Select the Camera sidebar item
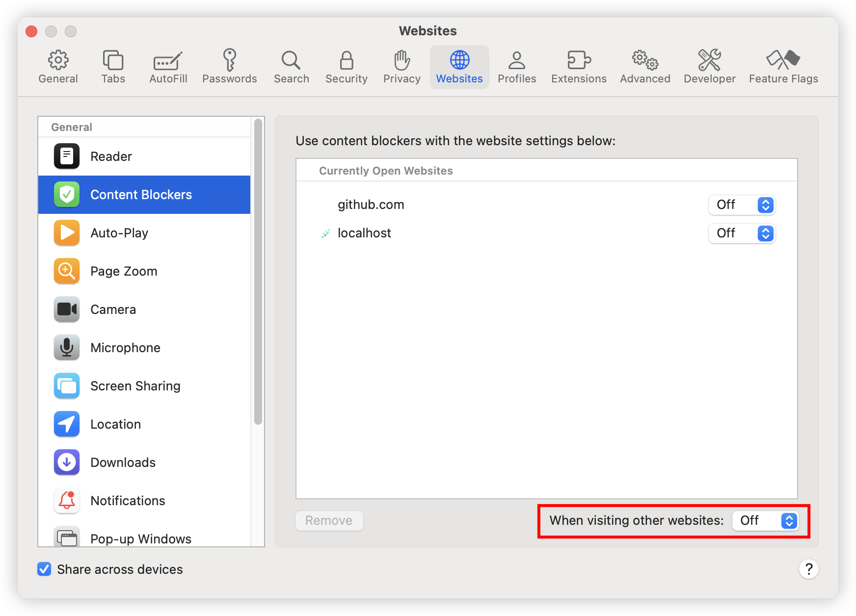The width and height of the screenshot is (856, 616). [113, 309]
